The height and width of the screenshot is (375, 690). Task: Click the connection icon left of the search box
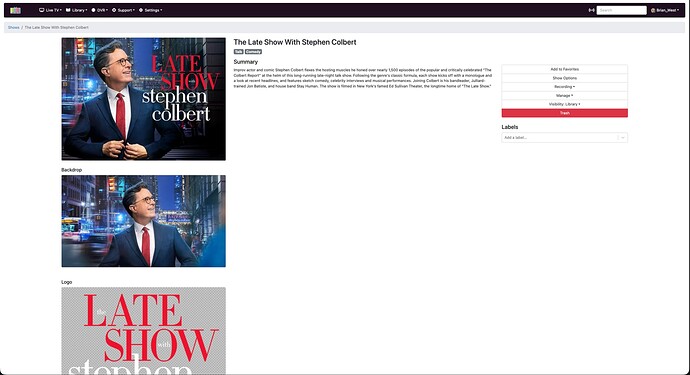(591, 10)
